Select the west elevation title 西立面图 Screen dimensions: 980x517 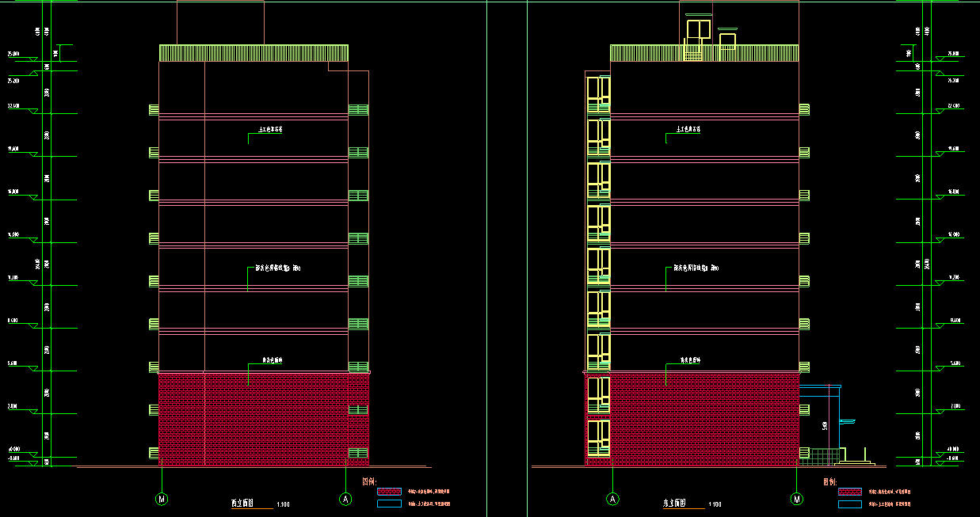(241, 503)
